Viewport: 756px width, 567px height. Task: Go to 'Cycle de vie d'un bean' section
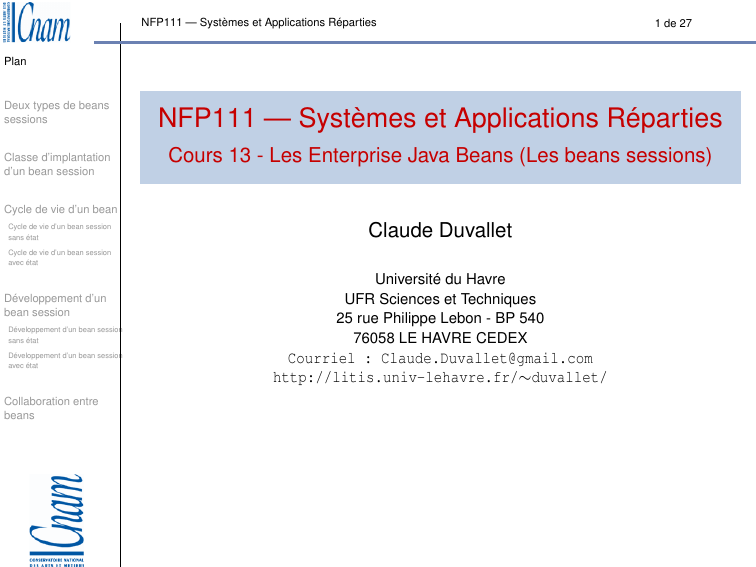click(x=61, y=209)
